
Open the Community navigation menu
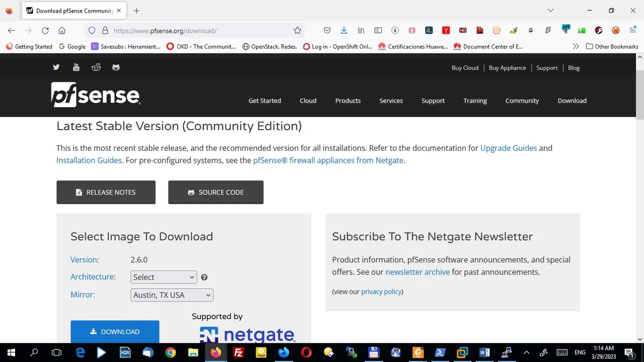click(522, 101)
